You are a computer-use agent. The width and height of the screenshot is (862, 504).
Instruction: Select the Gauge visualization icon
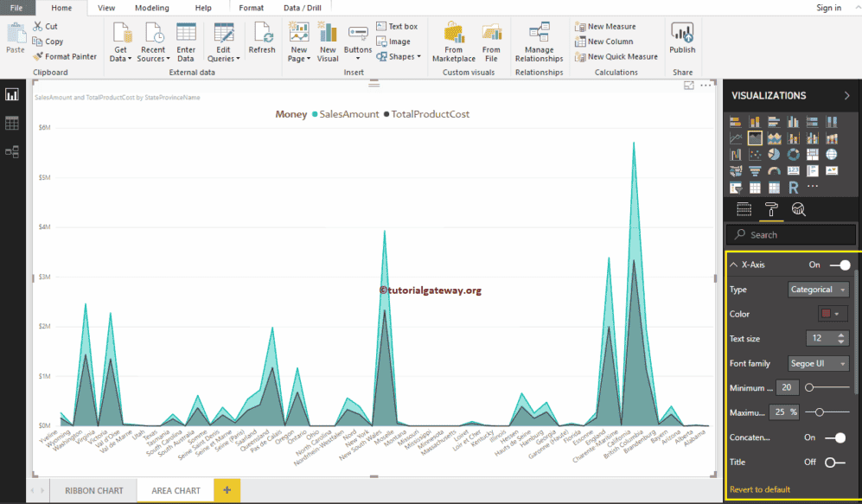point(774,170)
